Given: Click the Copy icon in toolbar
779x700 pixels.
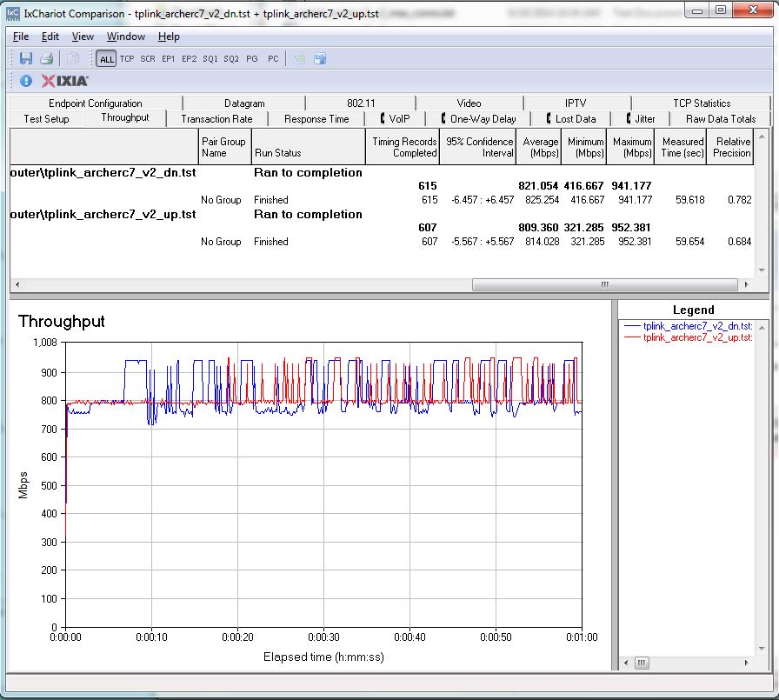Looking at the screenshot, I should coord(72,58).
